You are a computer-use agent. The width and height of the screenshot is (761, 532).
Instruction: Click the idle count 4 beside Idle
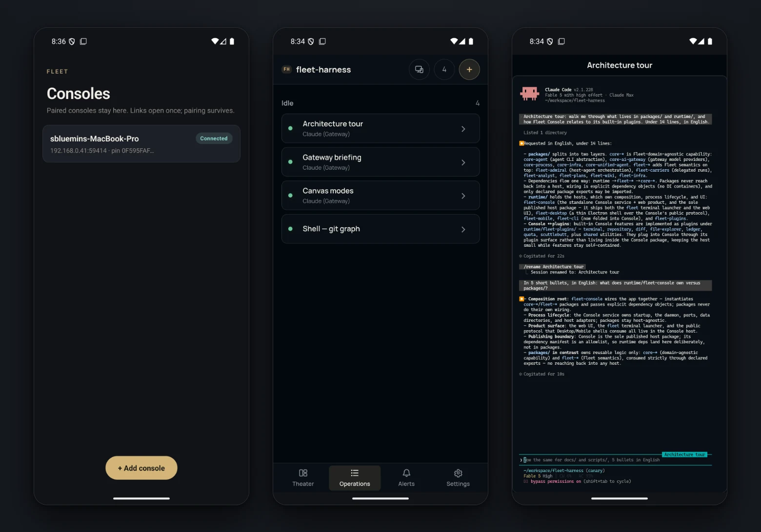(478, 103)
